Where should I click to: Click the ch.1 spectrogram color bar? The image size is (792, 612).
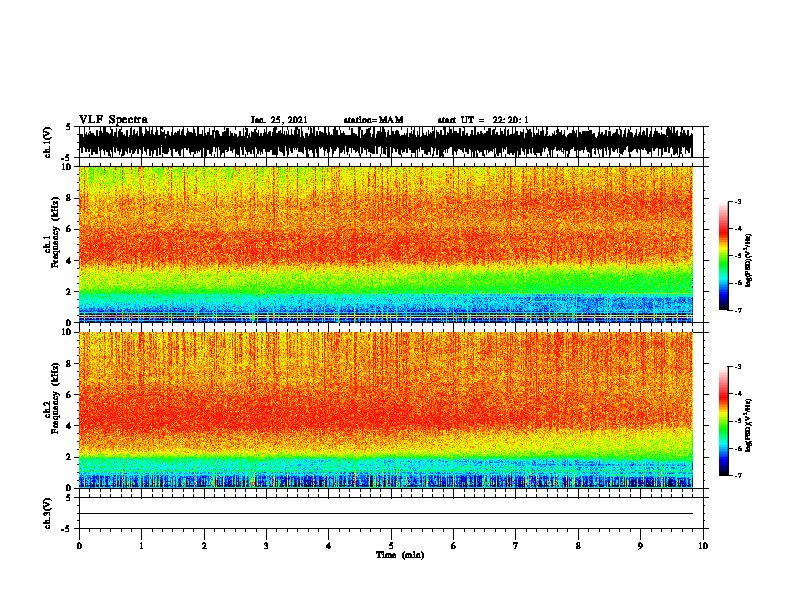(x=723, y=256)
